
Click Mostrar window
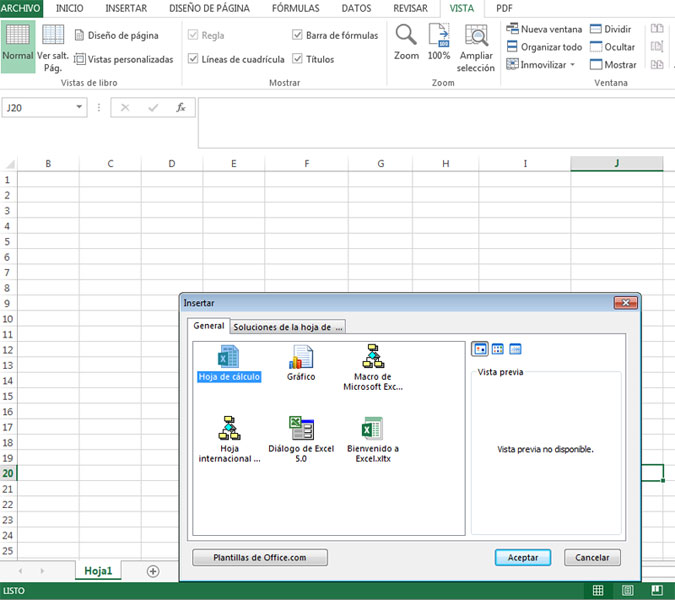pos(613,65)
